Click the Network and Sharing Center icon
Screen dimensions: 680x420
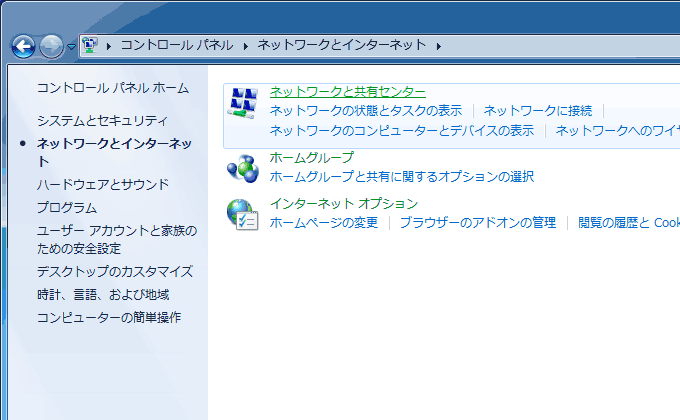point(243,103)
